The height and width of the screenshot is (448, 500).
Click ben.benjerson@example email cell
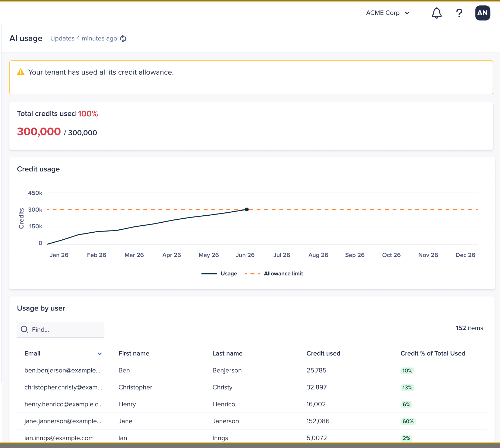(63, 370)
